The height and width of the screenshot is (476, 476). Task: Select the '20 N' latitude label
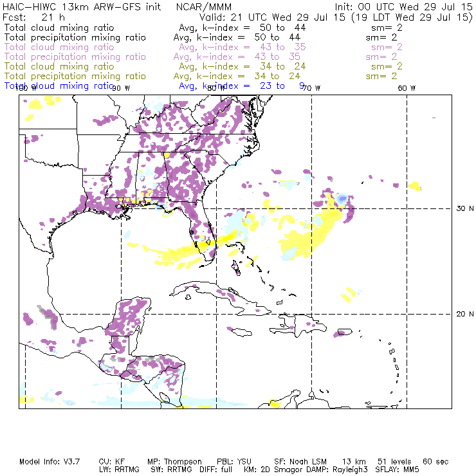(465, 314)
